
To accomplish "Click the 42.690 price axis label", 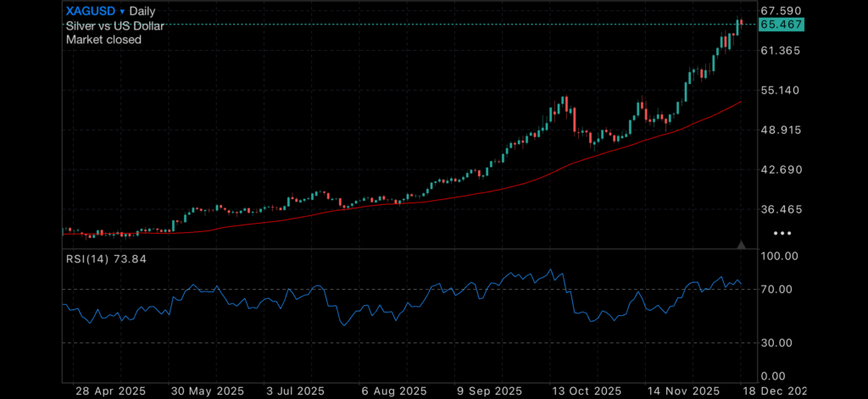I will click(781, 170).
